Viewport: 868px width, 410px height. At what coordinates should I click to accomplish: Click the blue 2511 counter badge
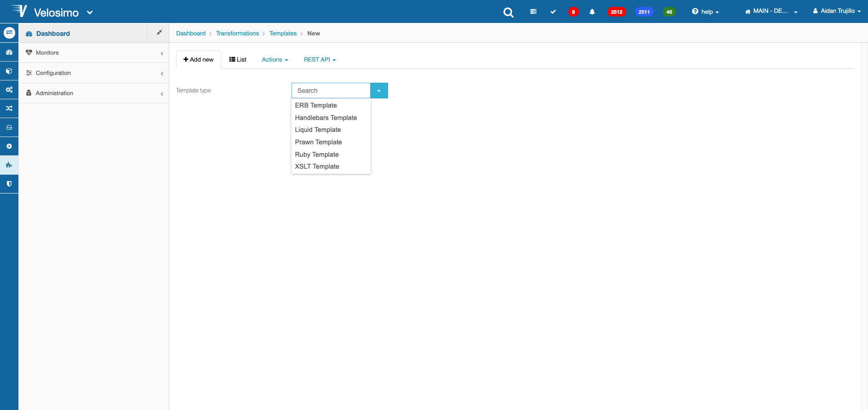click(x=644, y=12)
